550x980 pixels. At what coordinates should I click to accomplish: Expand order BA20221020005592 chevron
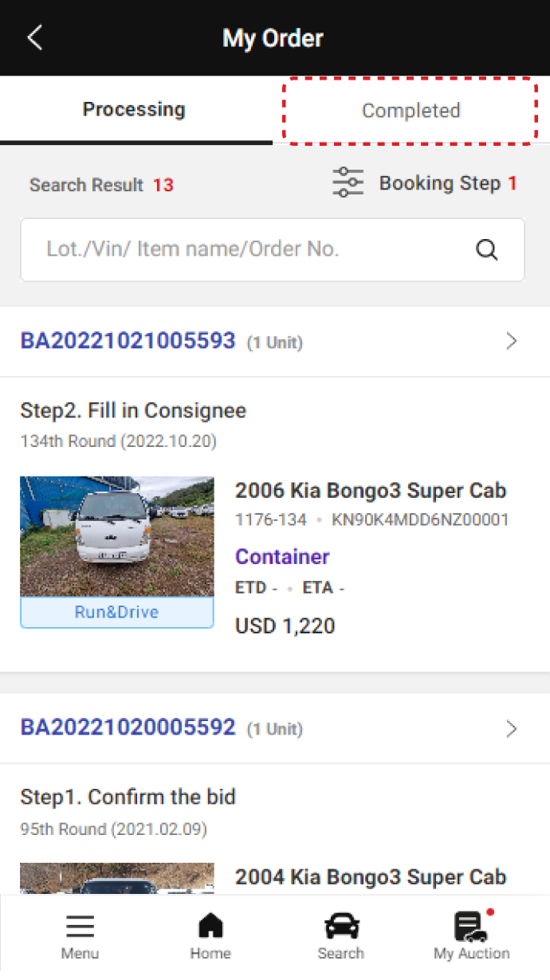pos(512,728)
